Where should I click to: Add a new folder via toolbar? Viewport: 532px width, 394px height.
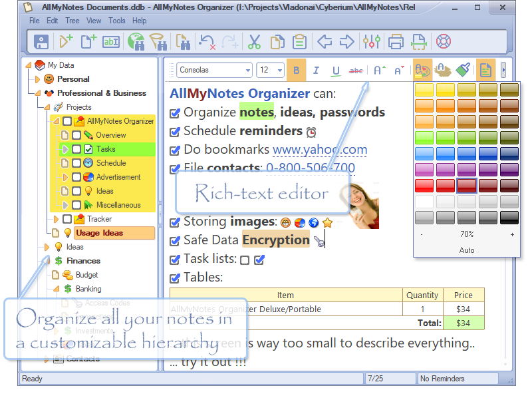tap(66, 42)
